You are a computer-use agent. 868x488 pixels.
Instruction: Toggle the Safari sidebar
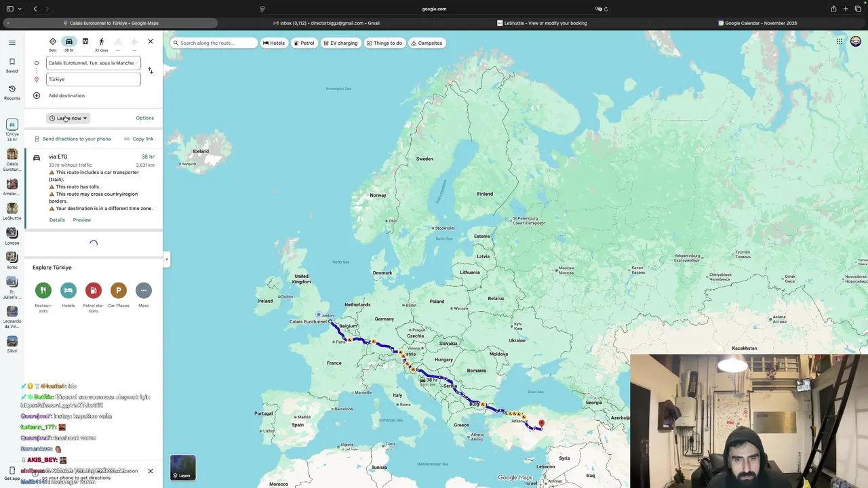10,9
